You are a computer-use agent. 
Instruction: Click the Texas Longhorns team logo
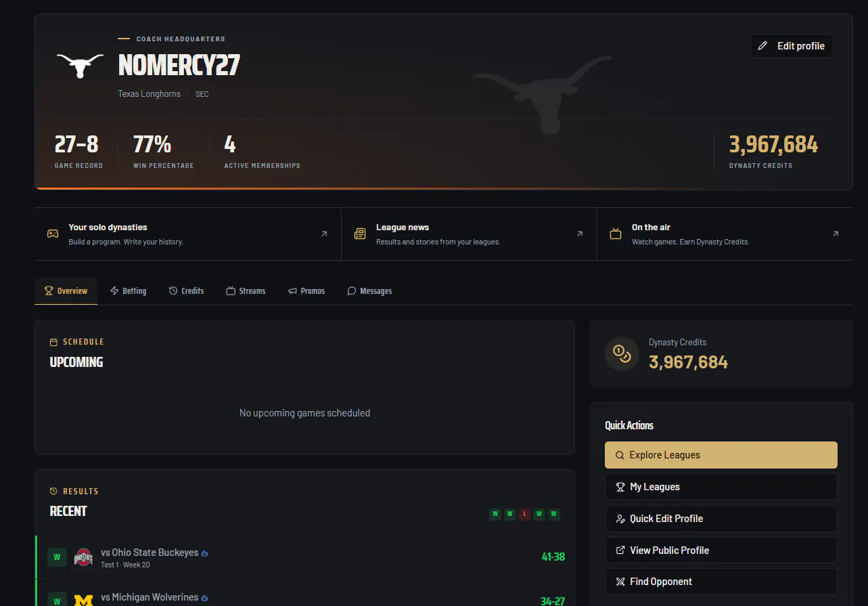[80, 66]
